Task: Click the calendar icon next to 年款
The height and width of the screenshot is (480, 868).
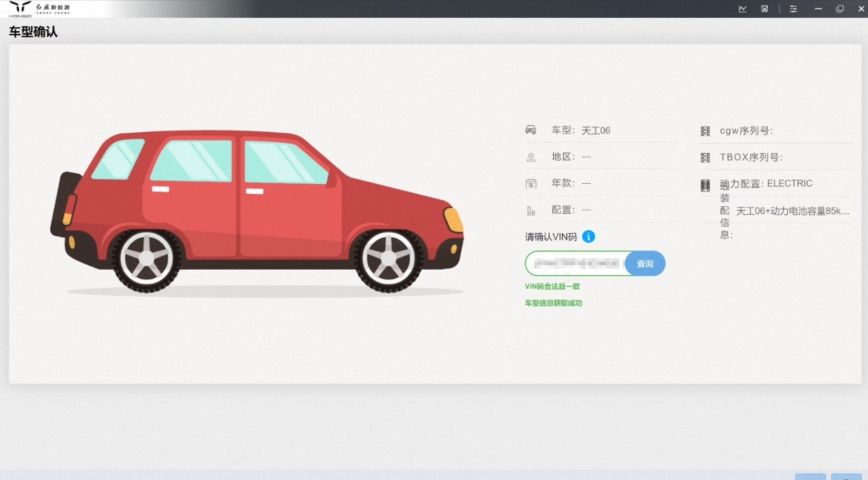Action: pos(531,184)
